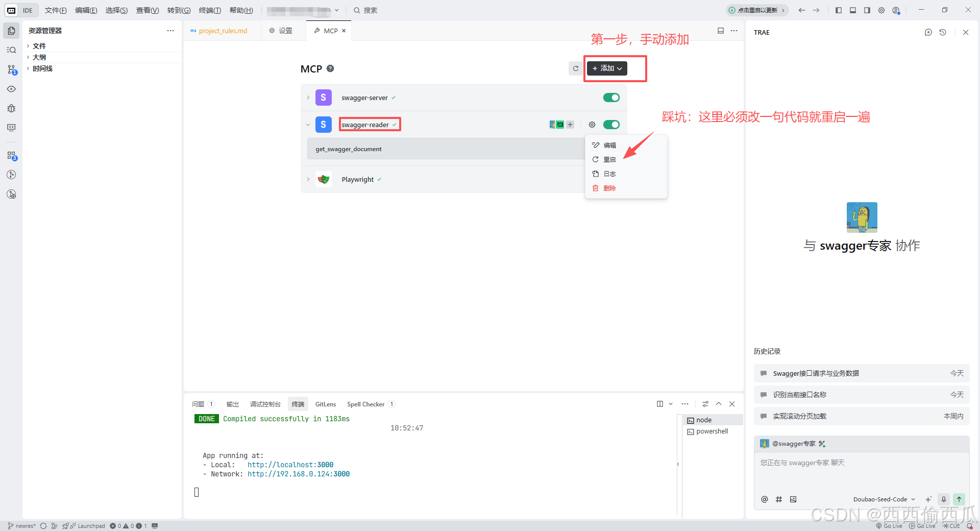Switch to the 问题 panel tab

203,404
